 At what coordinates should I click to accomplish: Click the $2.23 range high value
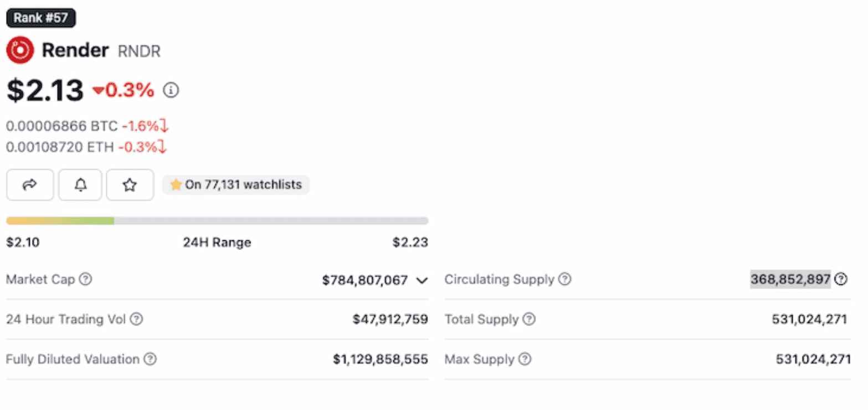coord(410,242)
